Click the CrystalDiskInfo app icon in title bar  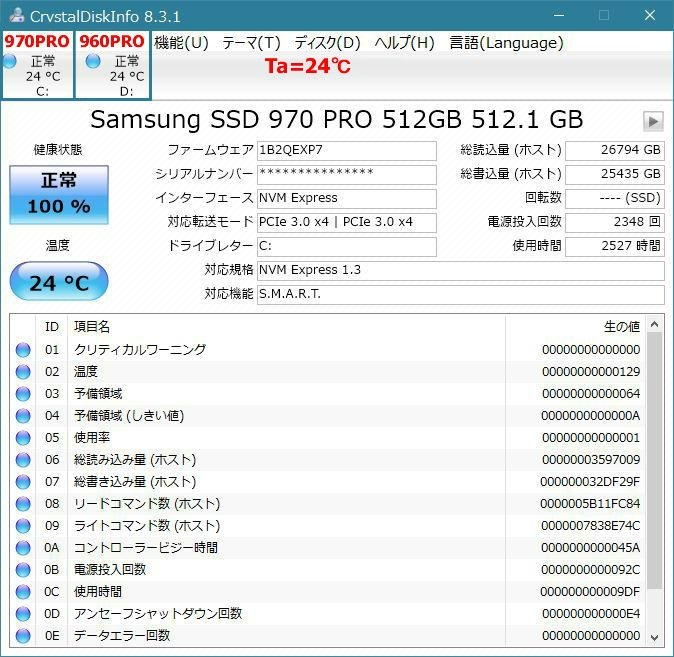(17, 15)
